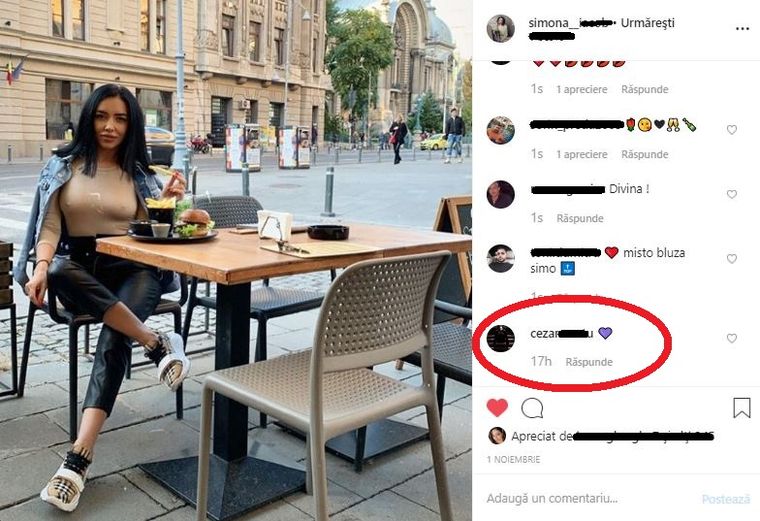Viewport: 760px width, 521px height.
Task: Like the 'misto bluza simo' comment heart
Action: [x=731, y=259]
